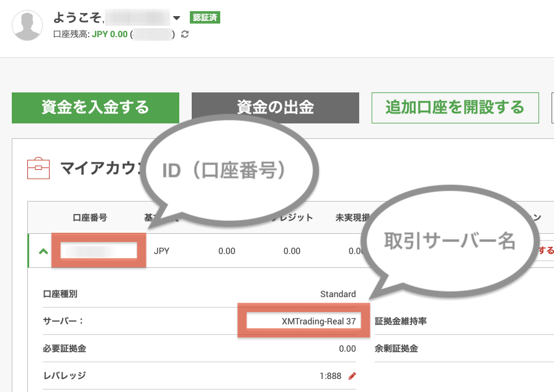The width and height of the screenshot is (554, 392).
Task: Refresh the account balance icon
Action: [x=185, y=34]
